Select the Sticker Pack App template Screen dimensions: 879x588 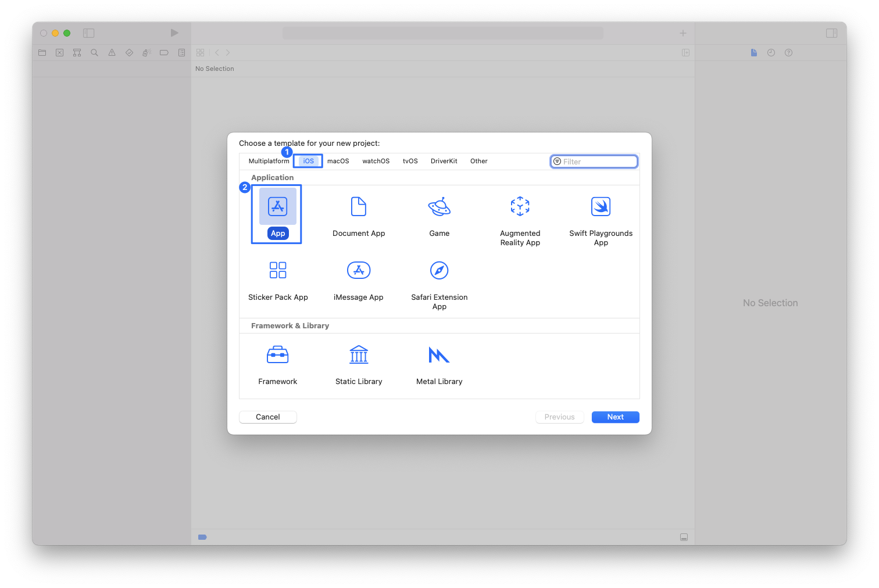[278, 281]
